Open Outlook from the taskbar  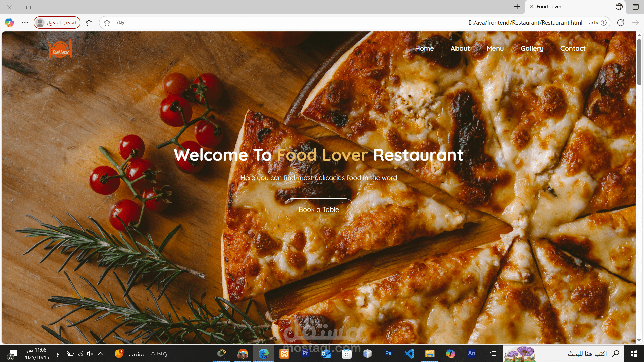[326, 354]
